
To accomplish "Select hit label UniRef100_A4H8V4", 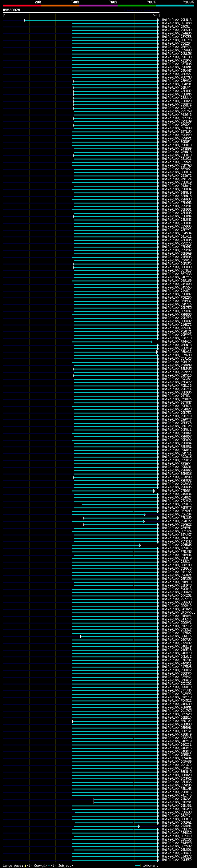I will pos(176,616).
